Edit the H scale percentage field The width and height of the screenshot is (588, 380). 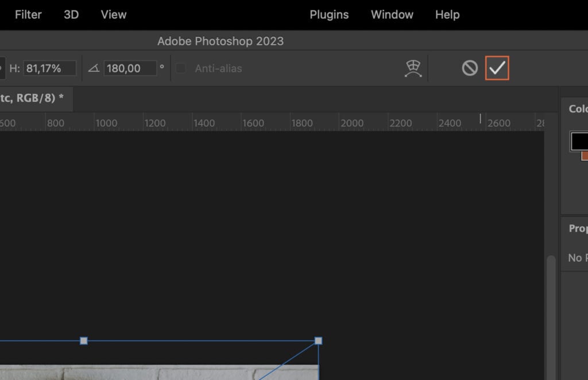click(x=49, y=68)
